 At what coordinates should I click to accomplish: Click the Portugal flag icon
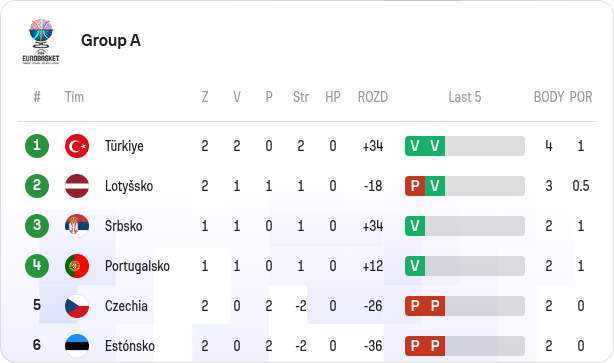tap(77, 266)
